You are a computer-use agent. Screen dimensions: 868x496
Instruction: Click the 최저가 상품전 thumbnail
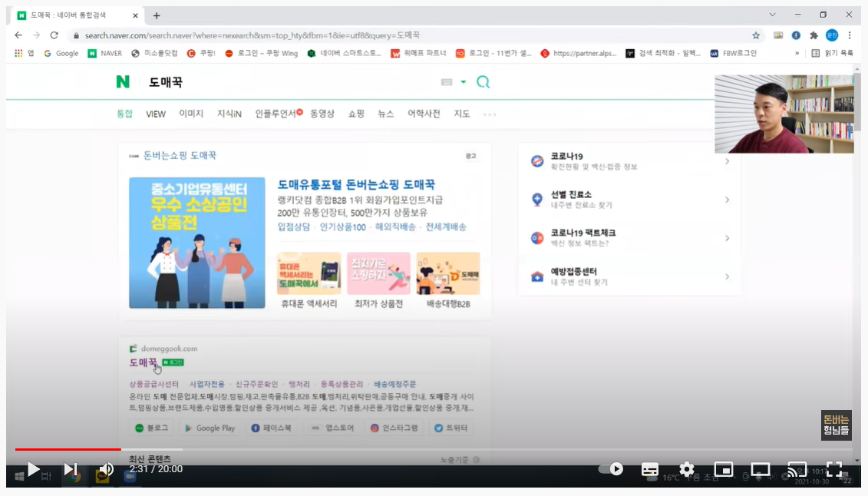tap(378, 273)
